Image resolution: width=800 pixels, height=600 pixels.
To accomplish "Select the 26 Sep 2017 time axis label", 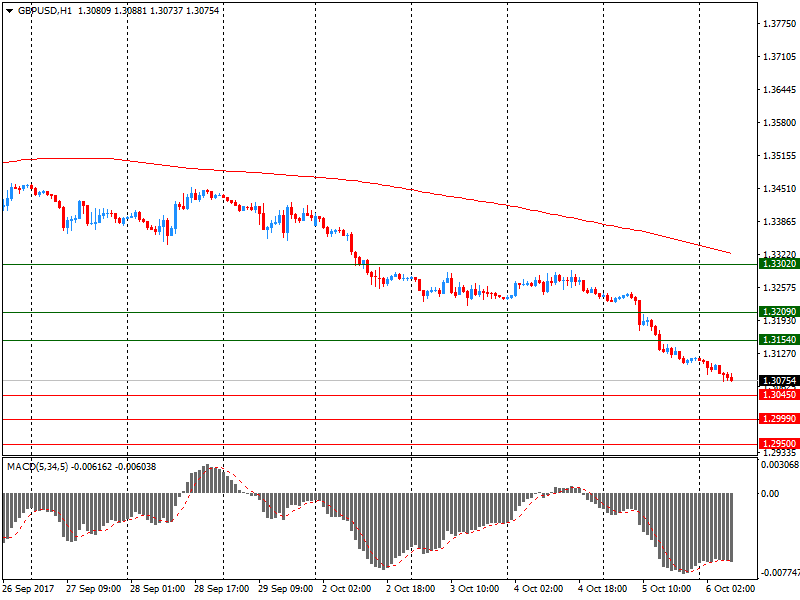I will point(28,589).
